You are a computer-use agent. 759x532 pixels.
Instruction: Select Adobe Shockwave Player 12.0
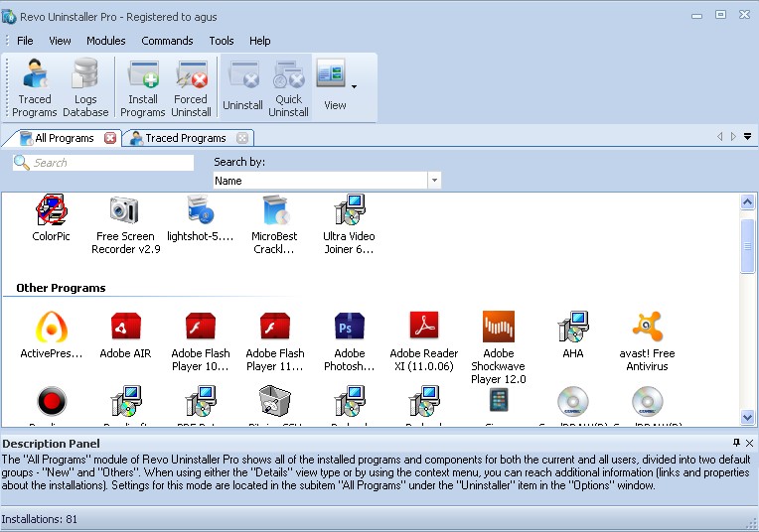(499, 347)
